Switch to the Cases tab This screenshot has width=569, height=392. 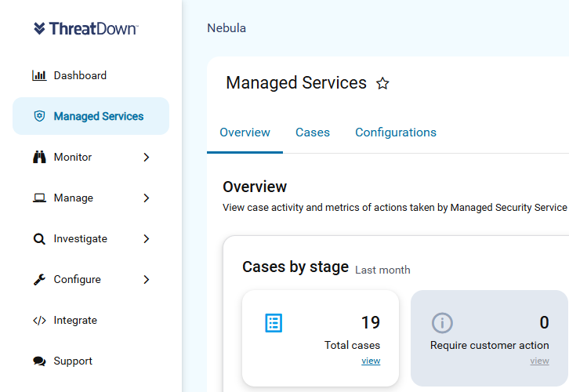click(313, 132)
